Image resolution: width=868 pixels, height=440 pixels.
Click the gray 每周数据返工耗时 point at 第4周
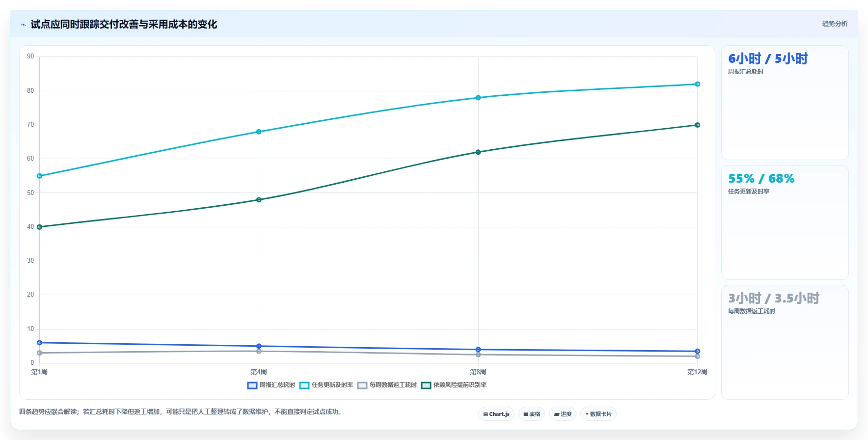(259, 351)
